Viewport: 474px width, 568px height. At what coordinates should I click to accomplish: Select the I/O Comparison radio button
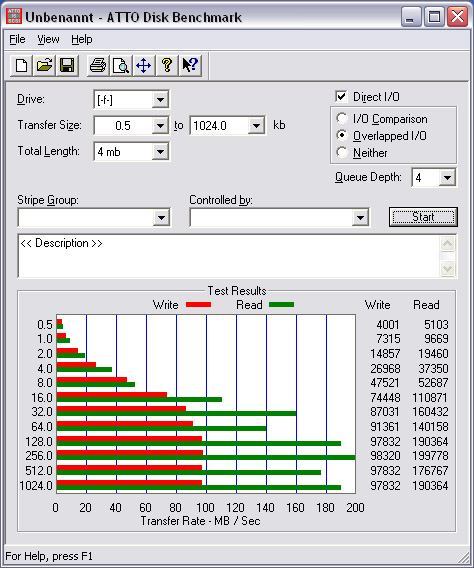point(341,118)
